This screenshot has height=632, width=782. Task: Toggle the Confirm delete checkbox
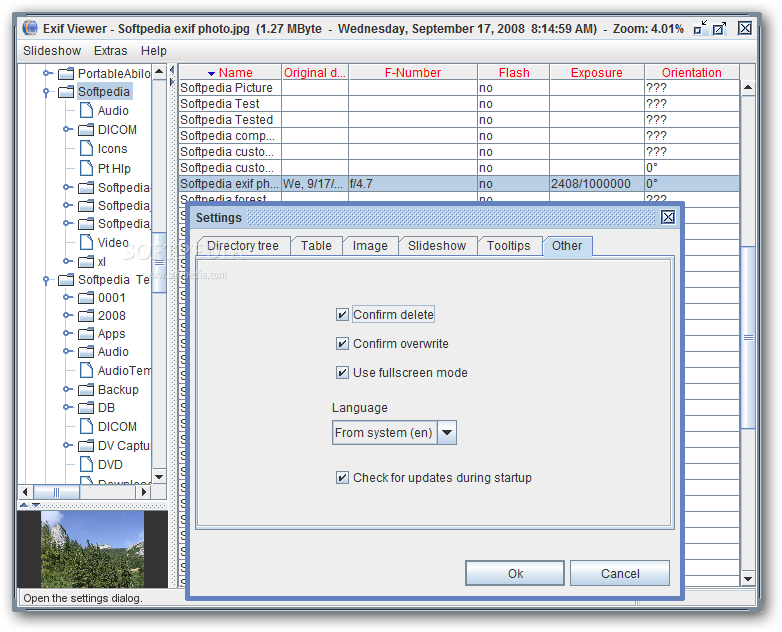click(x=342, y=315)
